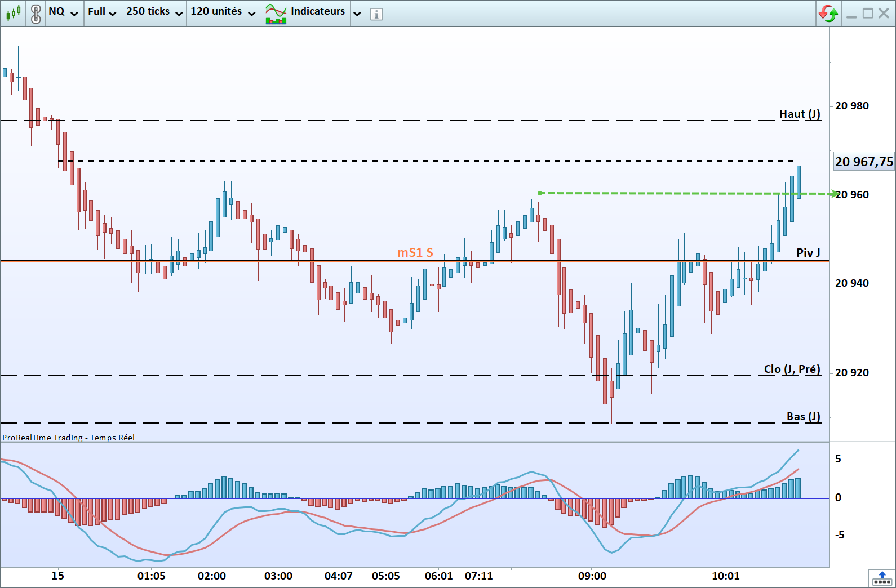Viewport: 896px width, 588px height.
Task: Click the 02:00 time axis label
Action: click(212, 576)
